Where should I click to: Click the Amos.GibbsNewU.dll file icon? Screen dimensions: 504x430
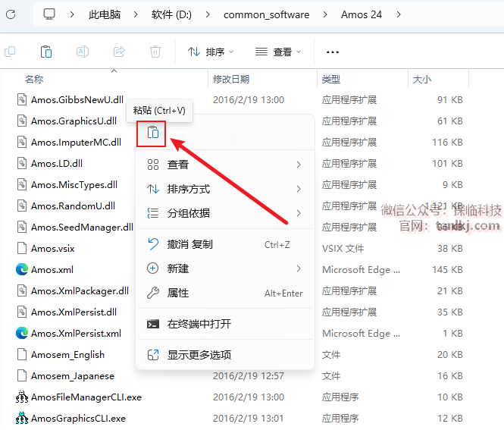[22, 99]
